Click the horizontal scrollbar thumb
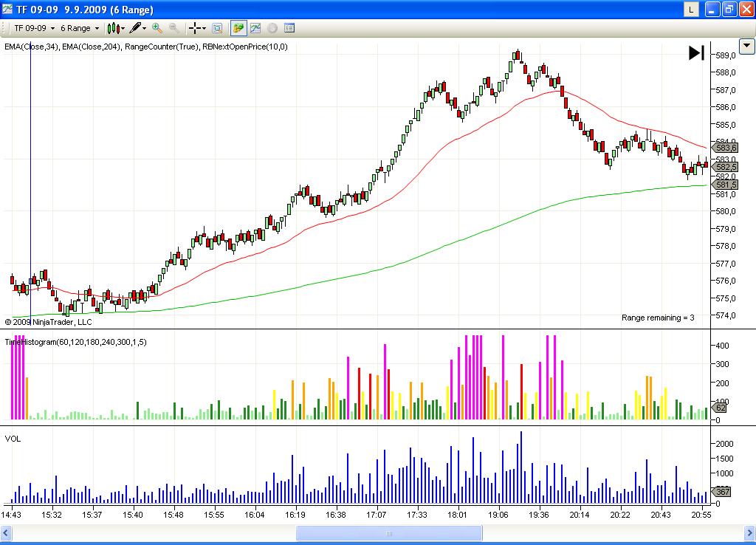Screen dimensions: 756x545 click(389, 532)
